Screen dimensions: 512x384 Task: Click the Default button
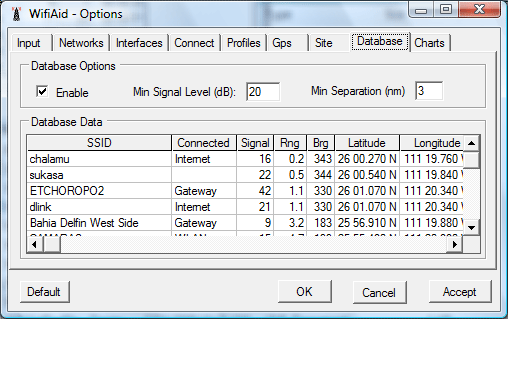45,292
